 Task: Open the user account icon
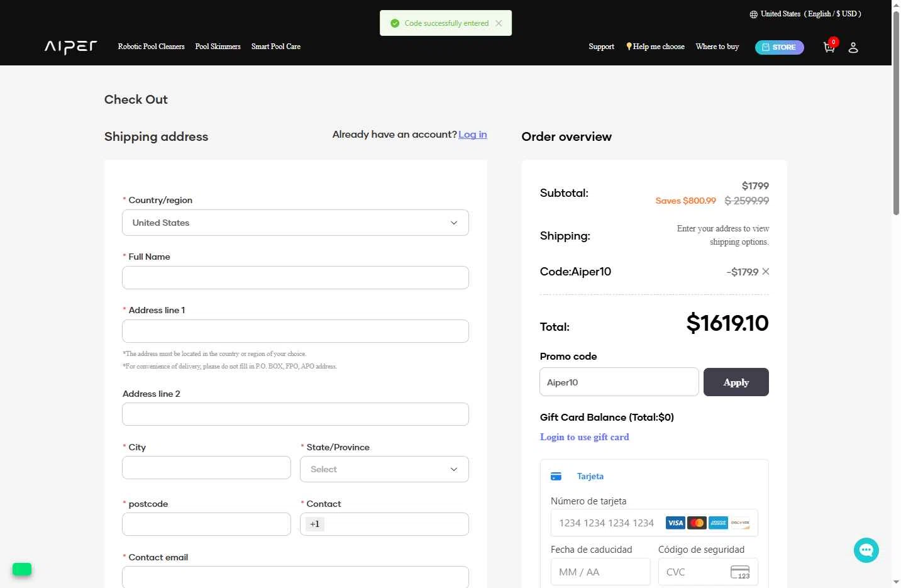coord(853,47)
